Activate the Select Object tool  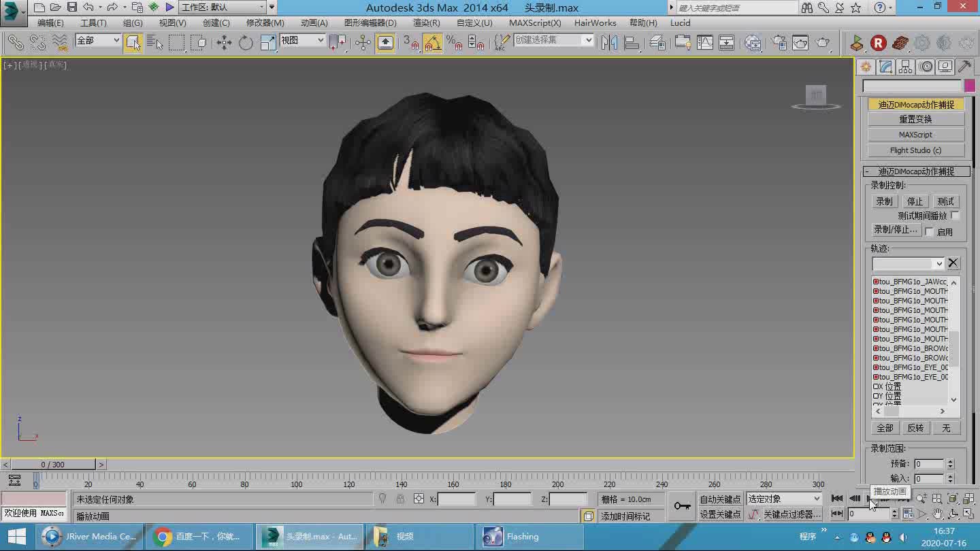[x=133, y=42]
